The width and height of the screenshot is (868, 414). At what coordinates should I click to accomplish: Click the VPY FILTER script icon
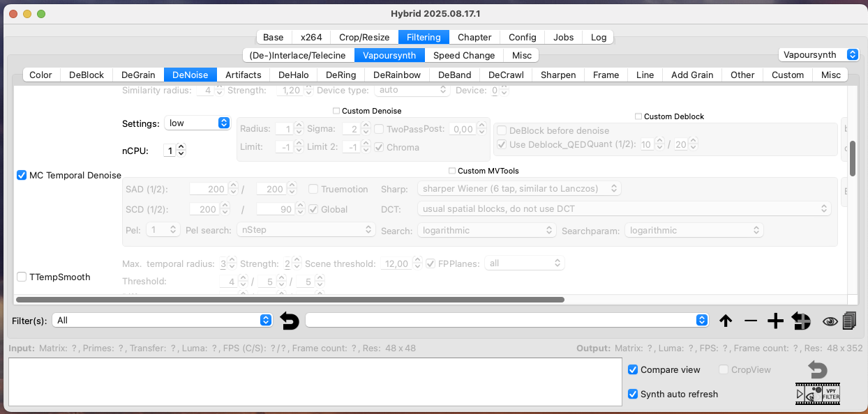click(x=831, y=394)
